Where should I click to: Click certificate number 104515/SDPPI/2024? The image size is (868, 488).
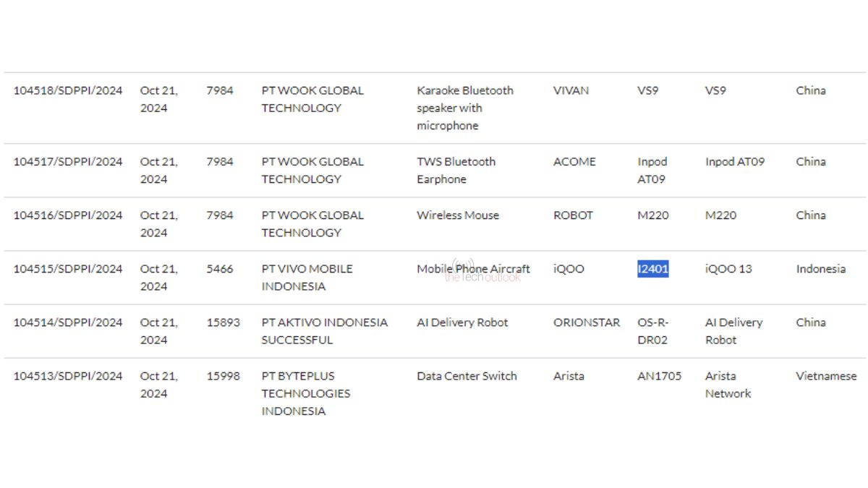[x=68, y=269]
